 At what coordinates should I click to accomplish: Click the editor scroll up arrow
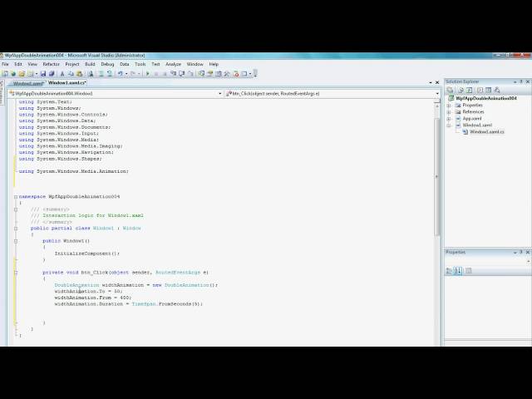pyautogui.click(x=437, y=106)
